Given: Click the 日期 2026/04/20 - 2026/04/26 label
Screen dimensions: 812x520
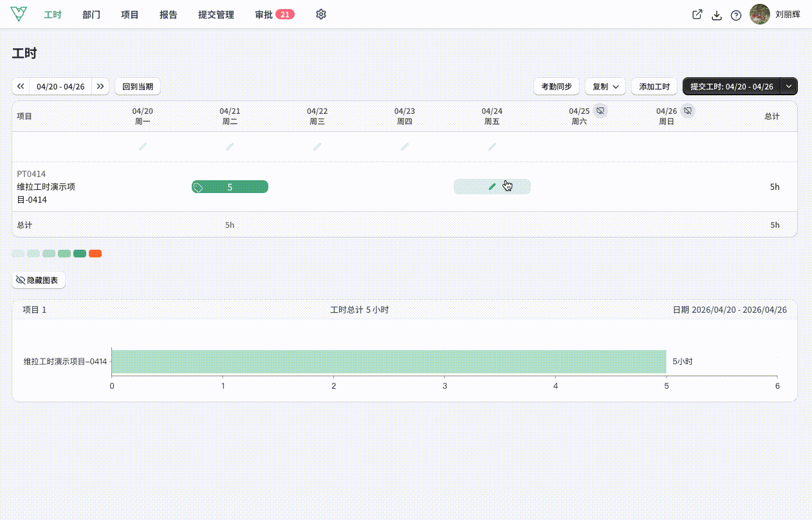Looking at the screenshot, I should tap(730, 310).
